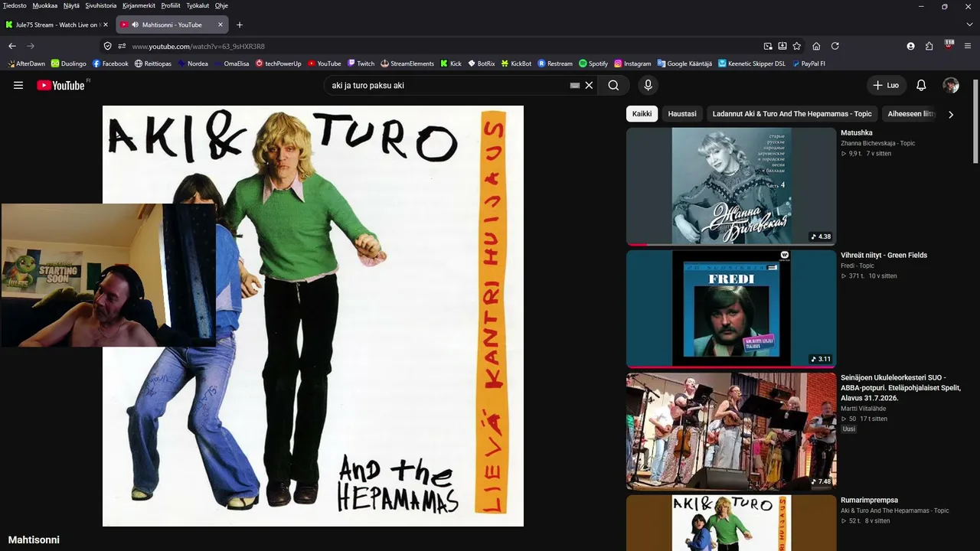
Task: Open the Kick bookmark
Action: tap(451, 64)
